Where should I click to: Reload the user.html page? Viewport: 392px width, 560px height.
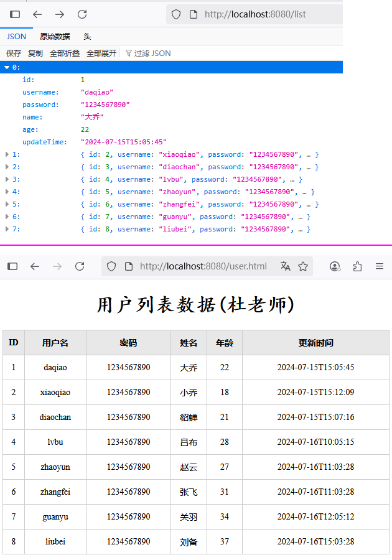point(80,266)
